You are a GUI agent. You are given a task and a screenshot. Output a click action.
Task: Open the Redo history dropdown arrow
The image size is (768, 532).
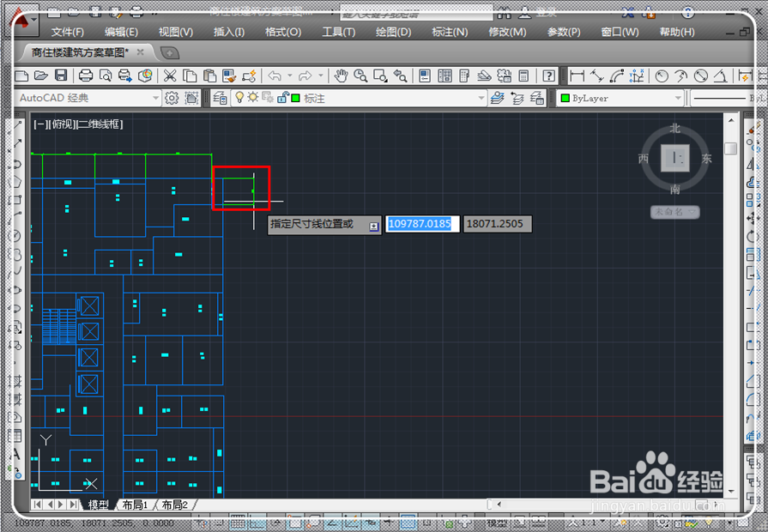tap(321, 76)
